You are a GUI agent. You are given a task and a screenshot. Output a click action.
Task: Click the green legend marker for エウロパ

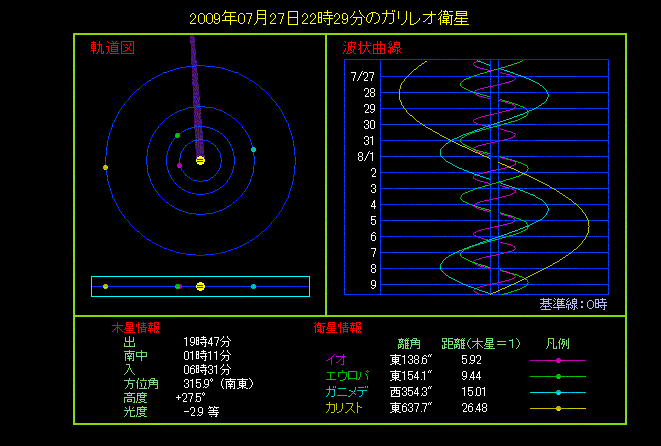tap(557, 376)
